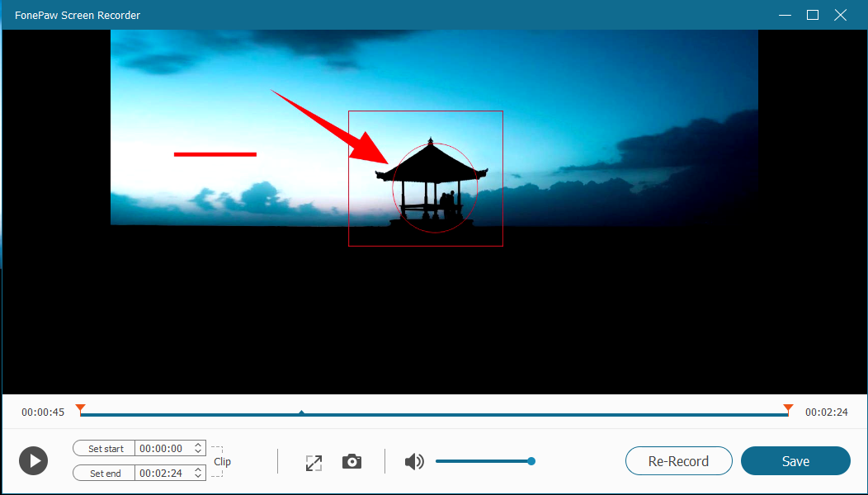
Task: Minimize the FonePaw Screen Recorder window
Action: tap(784, 15)
